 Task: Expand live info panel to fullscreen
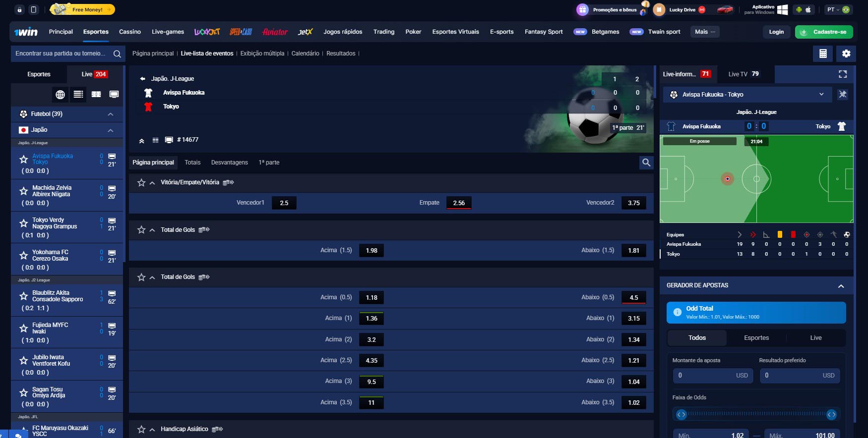pyautogui.click(x=842, y=74)
